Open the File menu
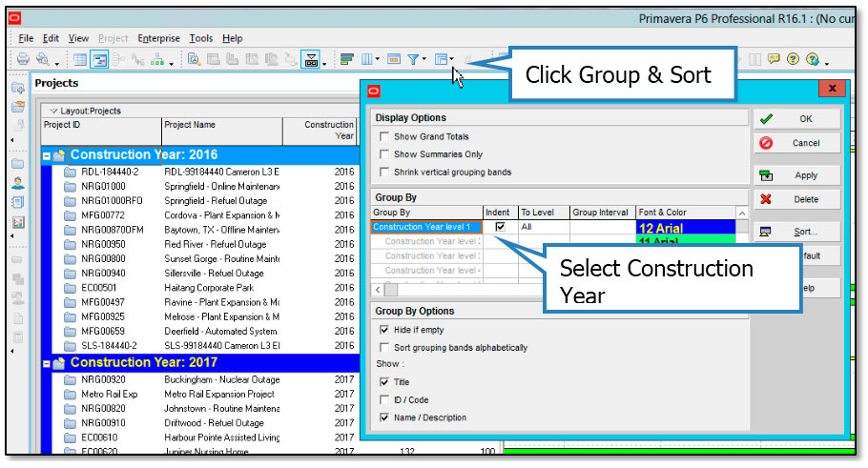The width and height of the screenshot is (868, 468). [26, 38]
